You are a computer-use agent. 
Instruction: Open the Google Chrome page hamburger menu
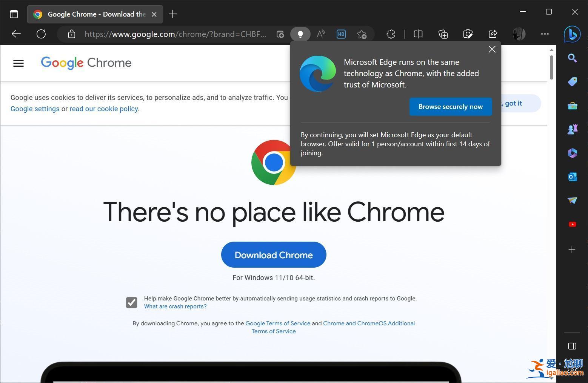tap(18, 63)
